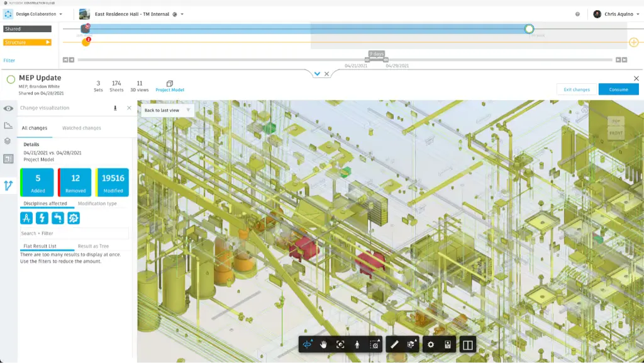Image resolution: width=644 pixels, height=364 pixels.
Task: Click the Exit changes button
Action: coord(577,89)
